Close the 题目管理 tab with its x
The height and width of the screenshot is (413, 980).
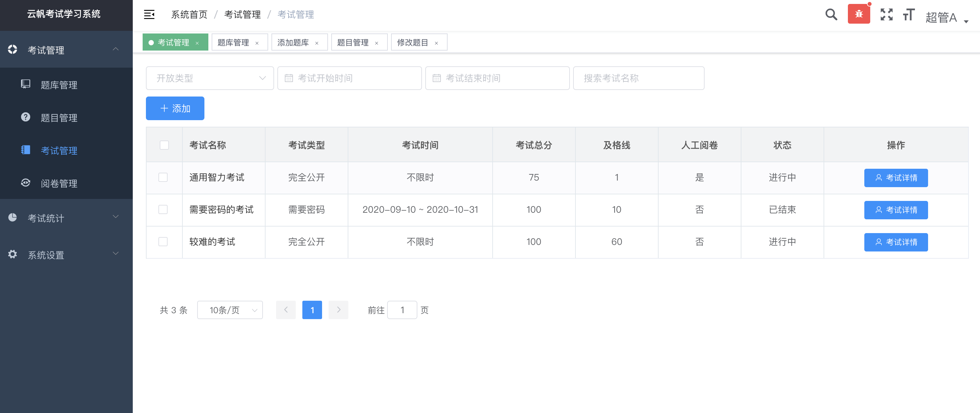click(x=376, y=43)
